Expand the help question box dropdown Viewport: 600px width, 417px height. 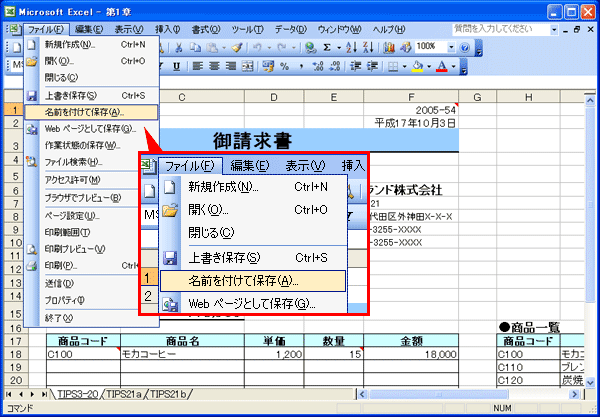coord(554,29)
